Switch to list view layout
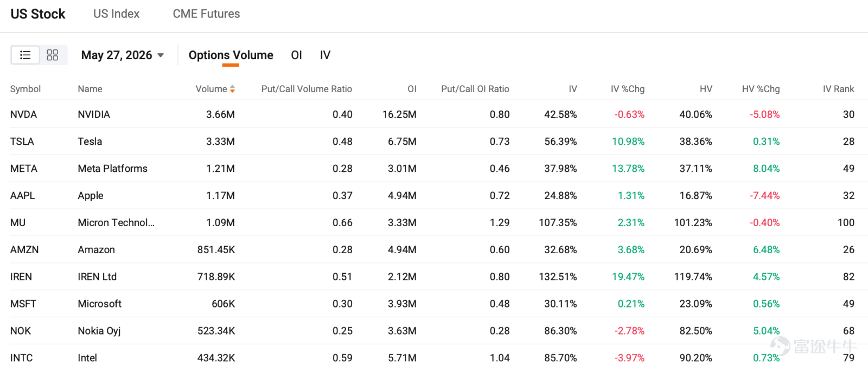The width and height of the screenshot is (868, 366). 25,55
